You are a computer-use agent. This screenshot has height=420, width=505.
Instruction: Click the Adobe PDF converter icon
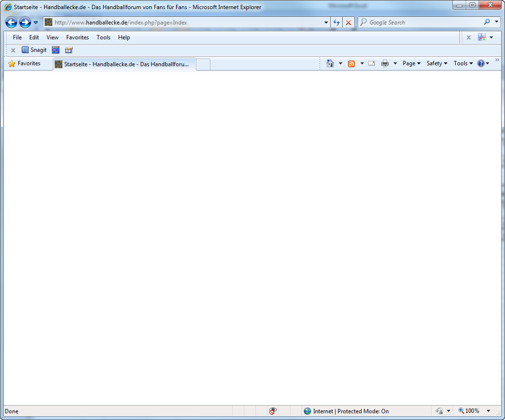(482, 37)
